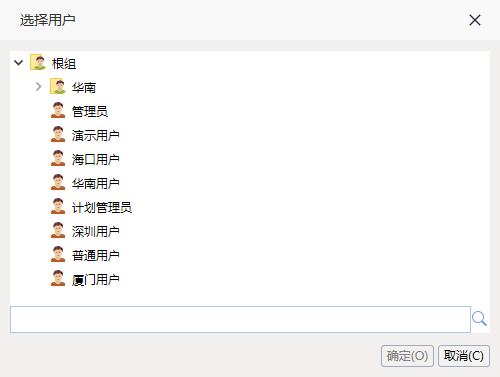Image resolution: width=500 pixels, height=377 pixels.
Task: Click the 取消(C) cancel button
Action: (x=464, y=356)
